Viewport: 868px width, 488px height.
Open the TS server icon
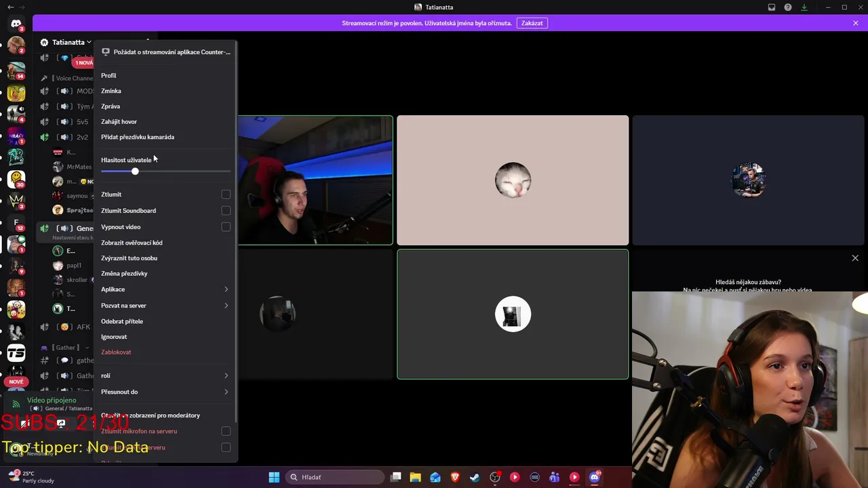click(x=16, y=352)
